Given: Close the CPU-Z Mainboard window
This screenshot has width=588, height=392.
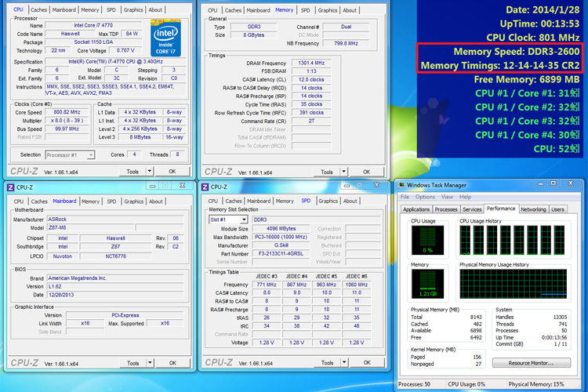Looking at the screenshot, I should click(182, 185).
